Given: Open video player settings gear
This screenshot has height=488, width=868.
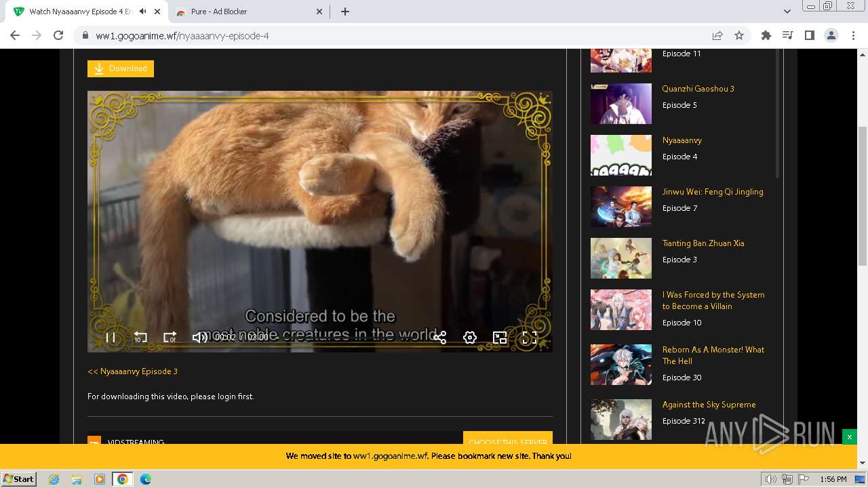Looking at the screenshot, I should tap(470, 338).
